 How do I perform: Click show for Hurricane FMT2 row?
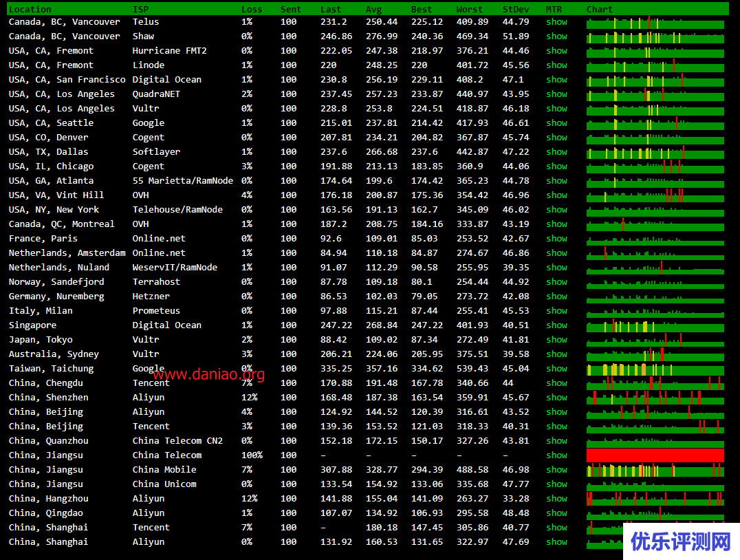(x=556, y=50)
